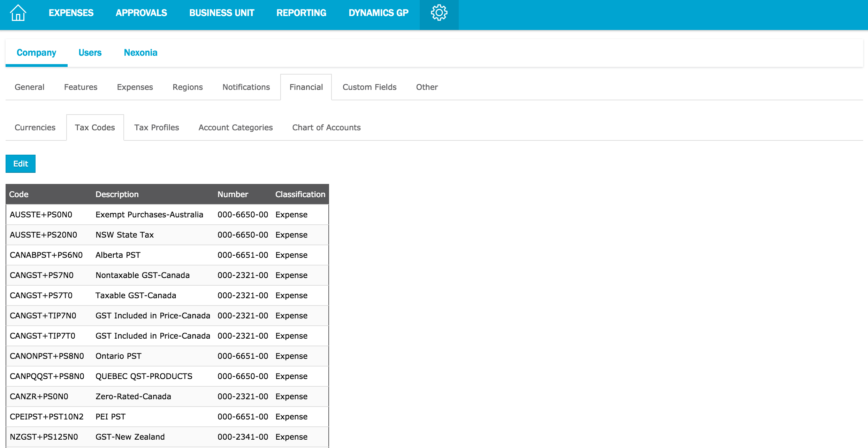Open the General settings tab

(x=29, y=87)
